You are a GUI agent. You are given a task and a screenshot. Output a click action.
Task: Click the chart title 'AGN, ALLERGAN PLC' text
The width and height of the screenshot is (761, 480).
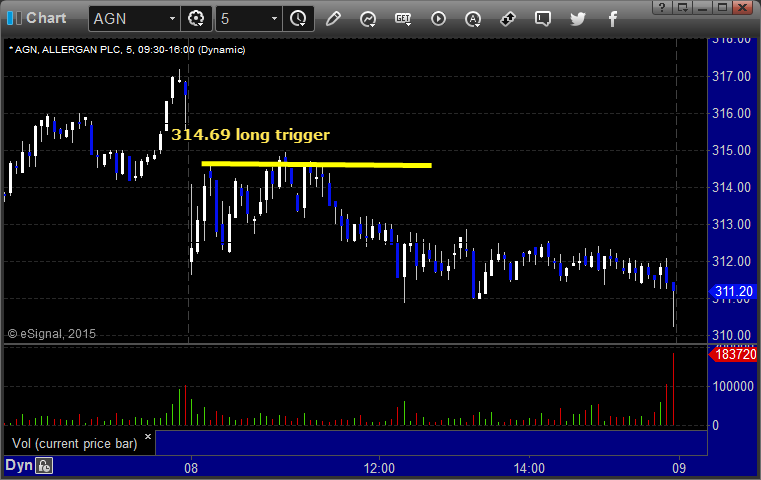(x=67, y=50)
